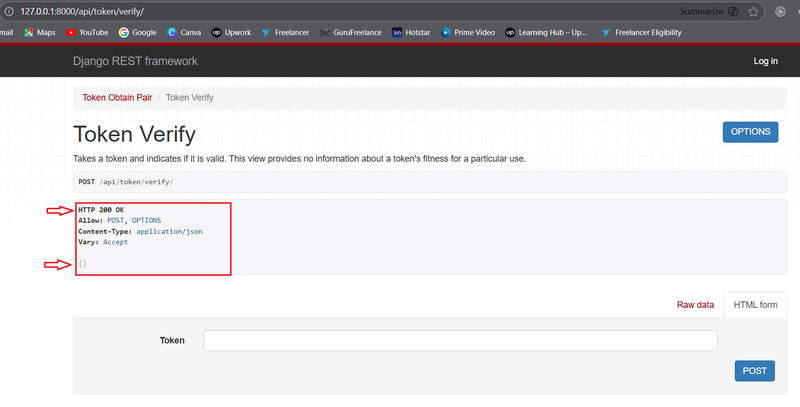The height and width of the screenshot is (407, 800).
Task: Open the GuruFreelance bookmark
Action: point(351,32)
